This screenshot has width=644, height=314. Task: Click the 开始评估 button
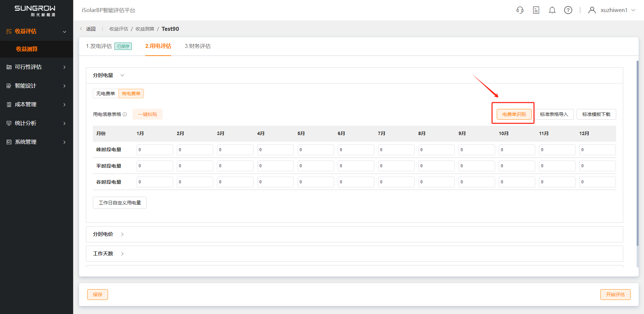pos(615,295)
